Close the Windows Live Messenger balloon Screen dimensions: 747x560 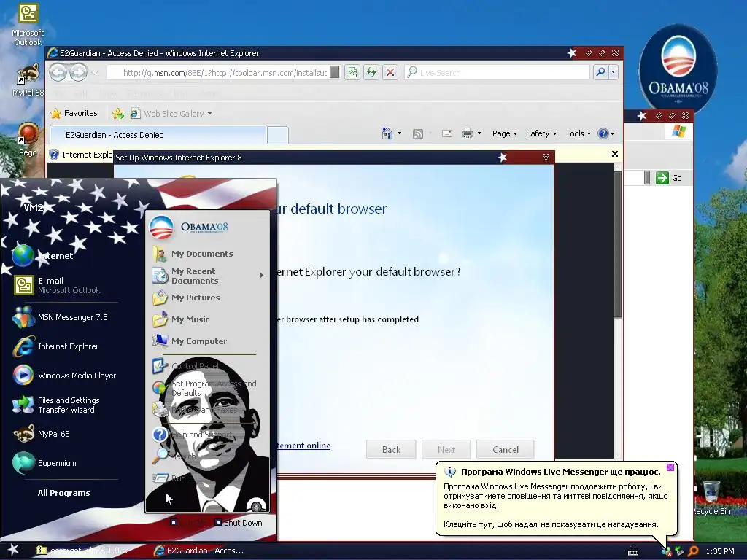tap(670, 467)
